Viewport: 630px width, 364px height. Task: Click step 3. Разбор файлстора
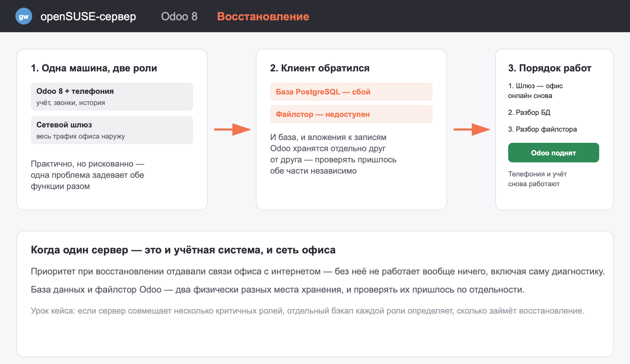(542, 129)
